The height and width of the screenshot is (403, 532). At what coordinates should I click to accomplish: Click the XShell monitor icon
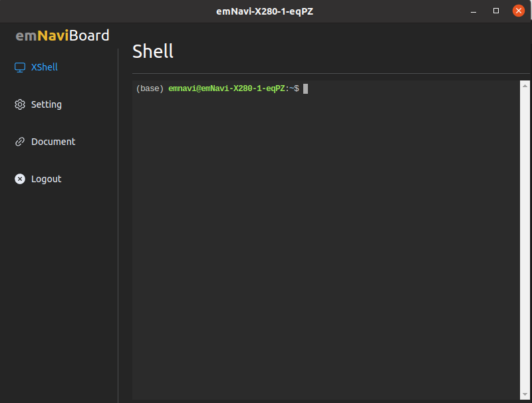pos(20,67)
